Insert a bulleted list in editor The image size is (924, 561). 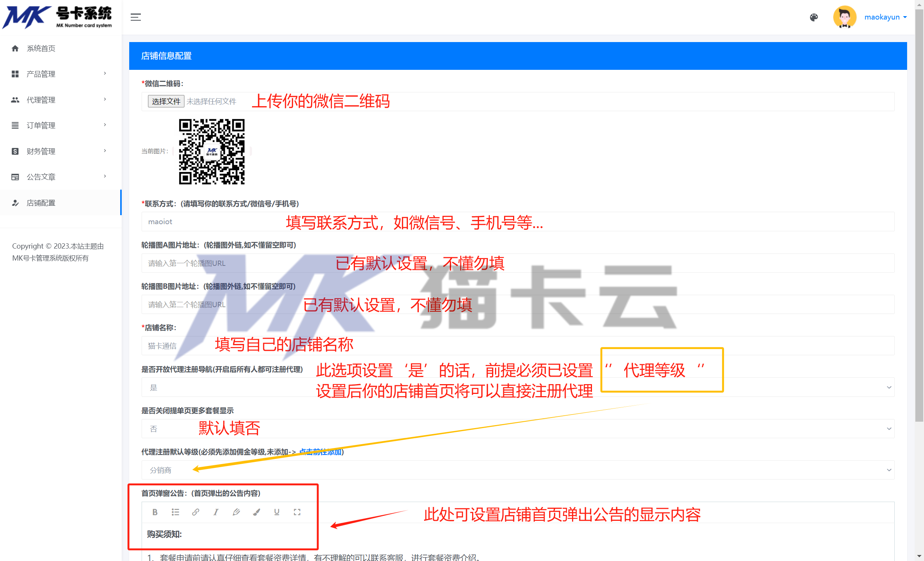pyautogui.click(x=175, y=512)
